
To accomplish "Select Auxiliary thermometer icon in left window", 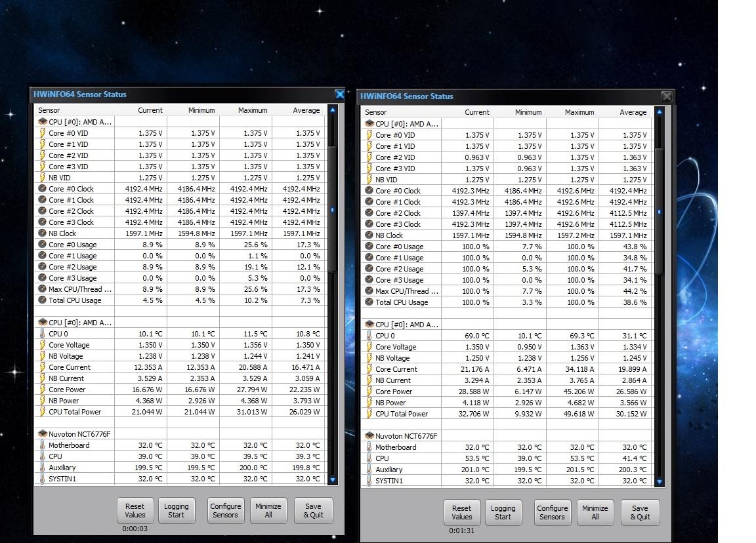I will point(43,468).
